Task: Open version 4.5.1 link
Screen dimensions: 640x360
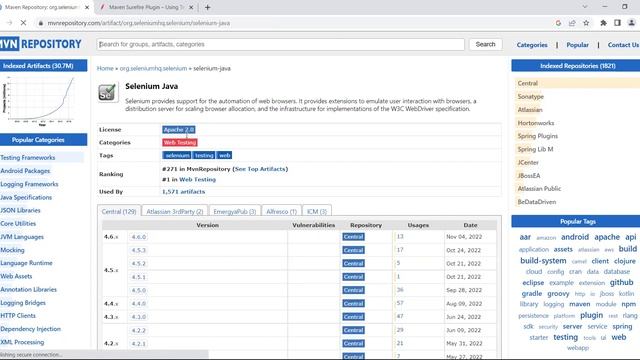Action: pyautogui.click(x=139, y=277)
